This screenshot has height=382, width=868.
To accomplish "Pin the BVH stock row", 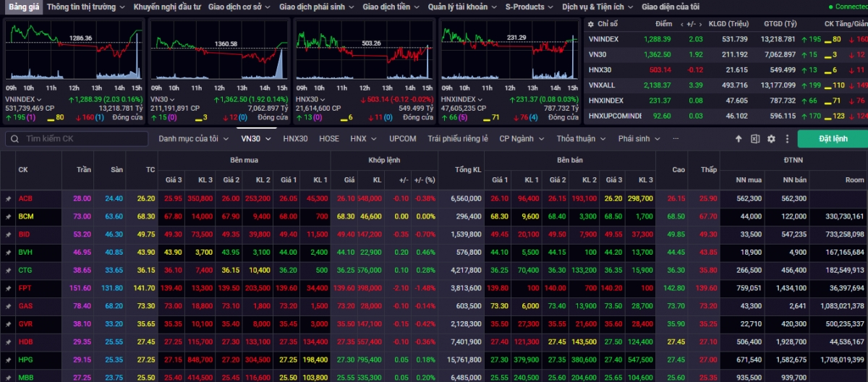I will [9, 252].
